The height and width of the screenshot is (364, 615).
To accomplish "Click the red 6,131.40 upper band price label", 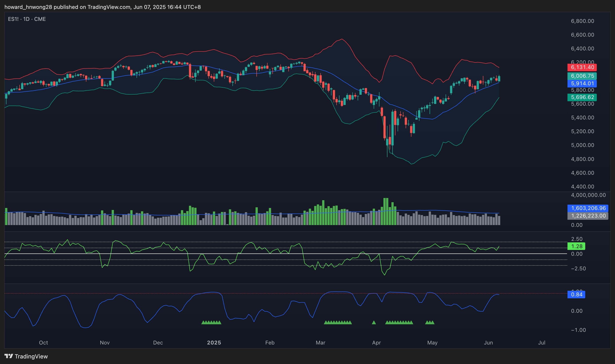I will click(x=582, y=67).
